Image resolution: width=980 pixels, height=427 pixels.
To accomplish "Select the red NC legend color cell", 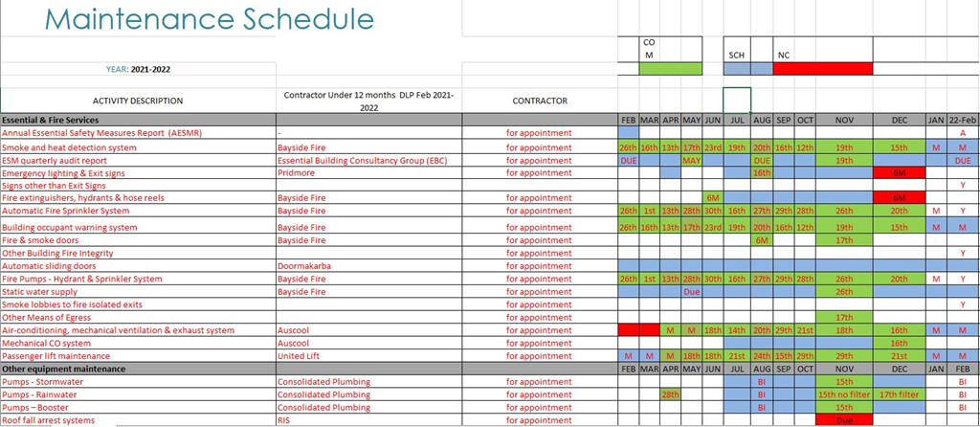I will pos(822,69).
